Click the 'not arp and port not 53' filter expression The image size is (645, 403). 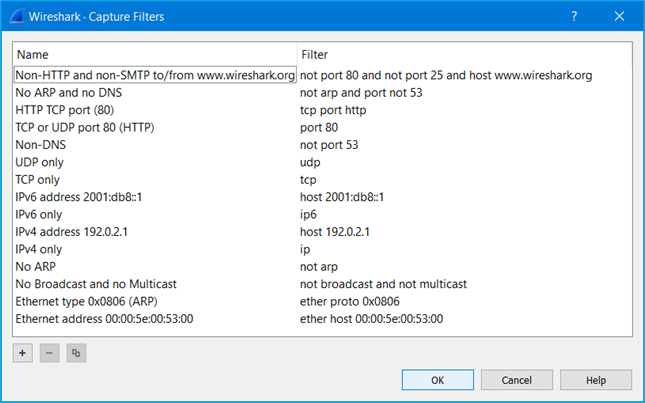[361, 93]
